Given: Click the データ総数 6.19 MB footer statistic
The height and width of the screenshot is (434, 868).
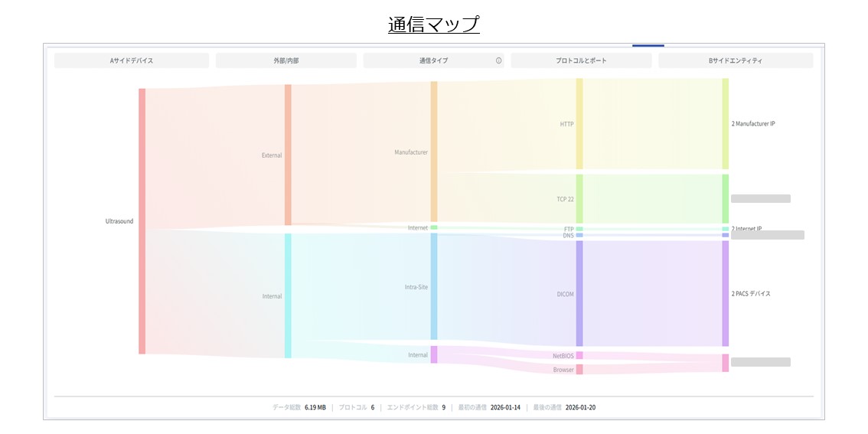Looking at the screenshot, I should (299, 407).
